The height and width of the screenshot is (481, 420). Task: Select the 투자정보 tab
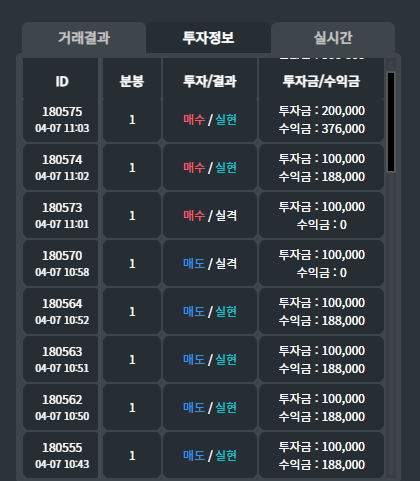(x=208, y=37)
